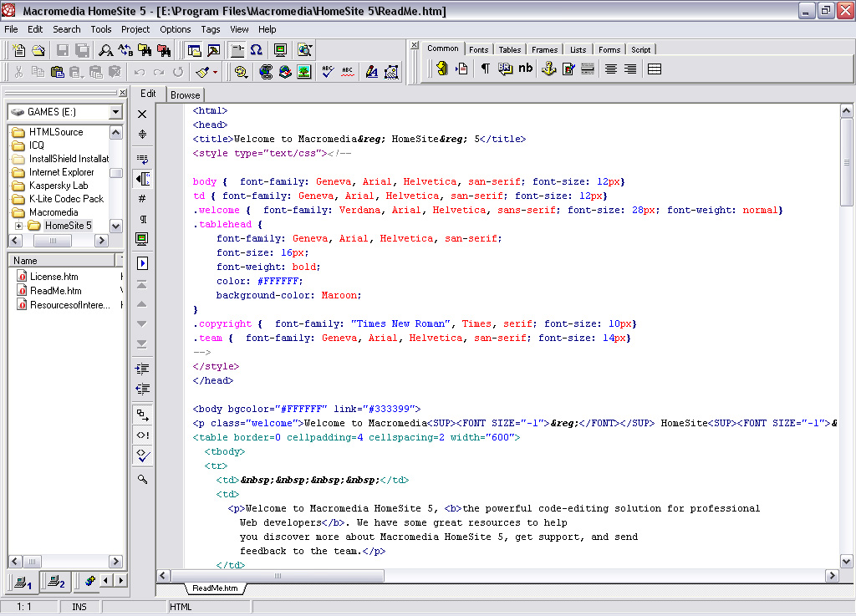
Task: Toggle word wrap in editor gutter toolbar
Action: (x=142, y=157)
